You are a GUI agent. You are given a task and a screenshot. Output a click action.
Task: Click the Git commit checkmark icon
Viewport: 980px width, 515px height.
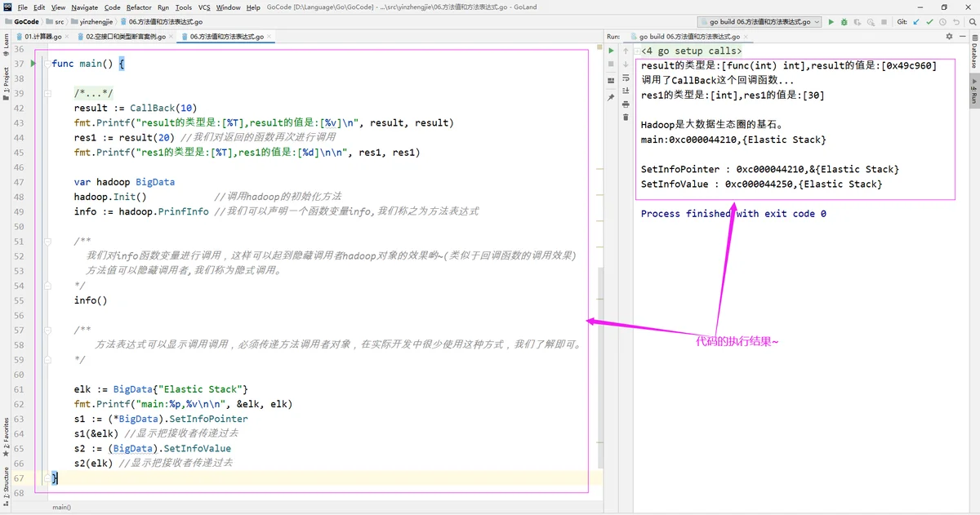(x=929, y=22)
